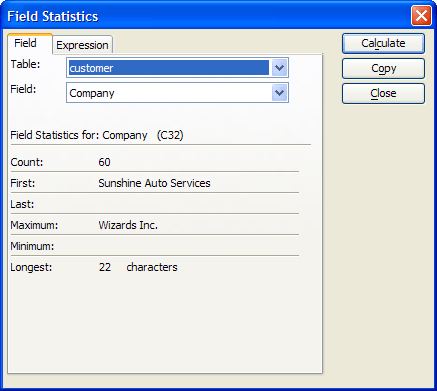Click the 'Longest:' label
Viewport: 437px width, 391px height.
click(31, 267)
